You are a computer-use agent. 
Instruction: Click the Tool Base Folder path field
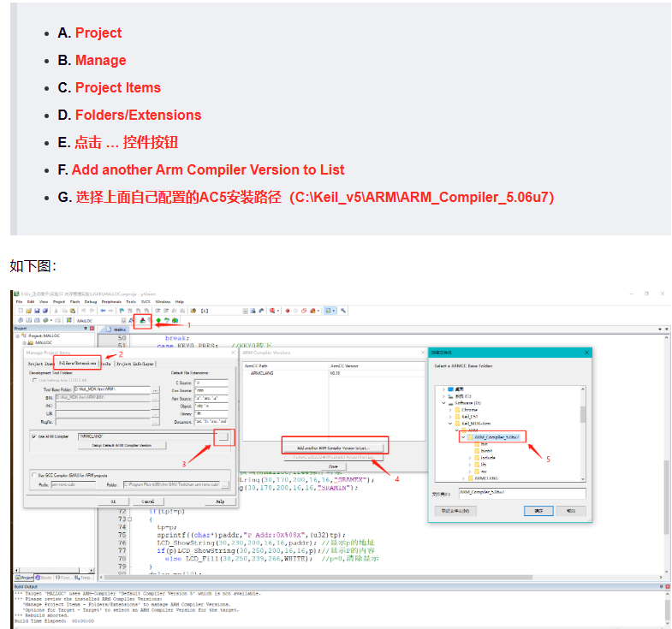point(112,389)
